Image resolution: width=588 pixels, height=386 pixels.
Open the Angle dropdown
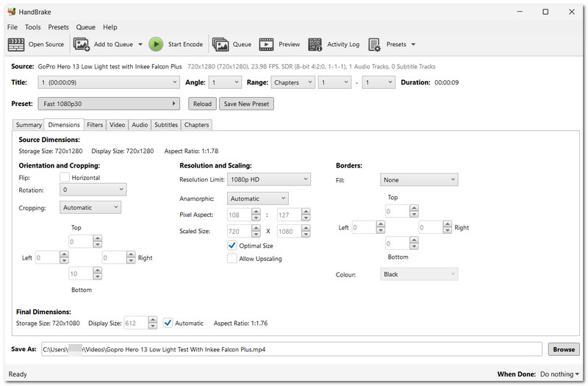(226, 82)
